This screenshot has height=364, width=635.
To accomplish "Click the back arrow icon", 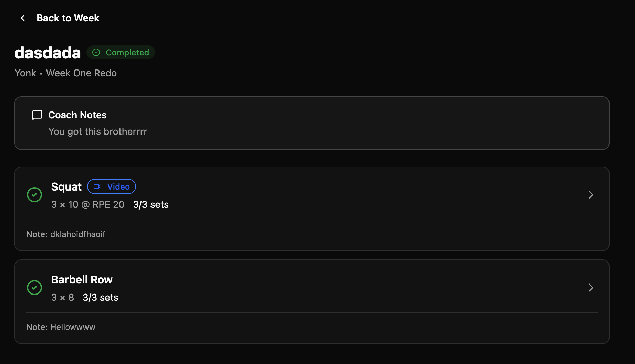I will pyautogui.click(x=23, y=18).
